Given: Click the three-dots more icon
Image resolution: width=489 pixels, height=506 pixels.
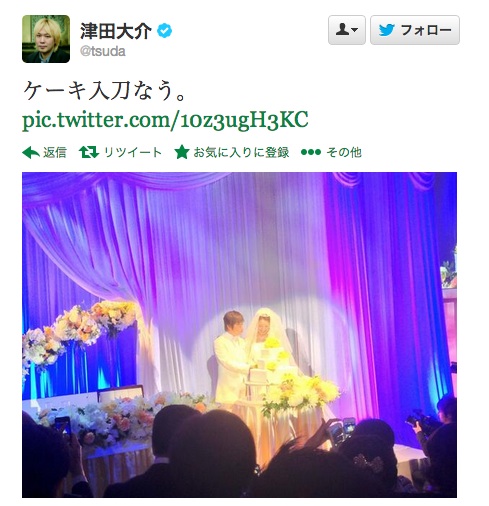Looking at the screenshot, I should [310, 152].
